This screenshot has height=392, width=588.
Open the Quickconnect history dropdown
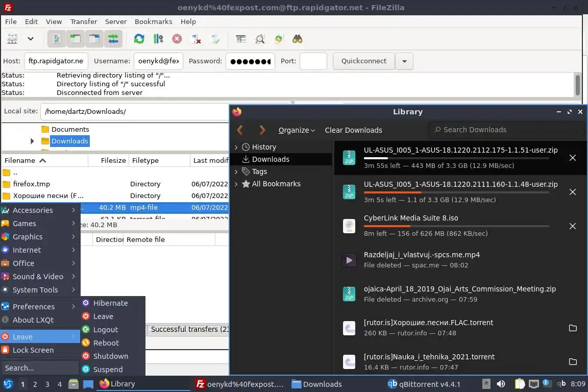(x=404, y=61)
